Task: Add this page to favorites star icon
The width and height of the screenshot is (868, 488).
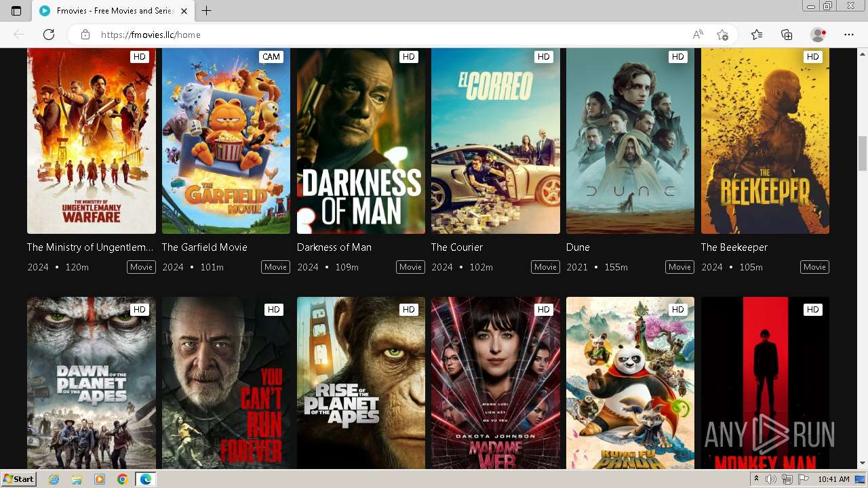Action: pos(722,35)
